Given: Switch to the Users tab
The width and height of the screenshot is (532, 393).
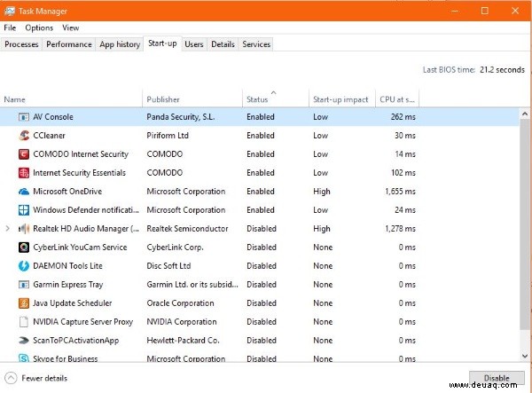Looking at the screenshot, I should click(x=194, y=44).
